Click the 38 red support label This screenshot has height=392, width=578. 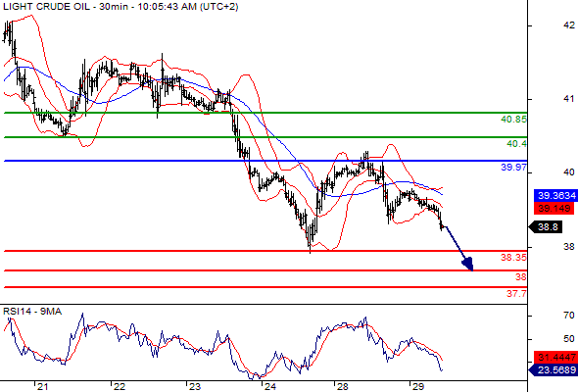521,276
